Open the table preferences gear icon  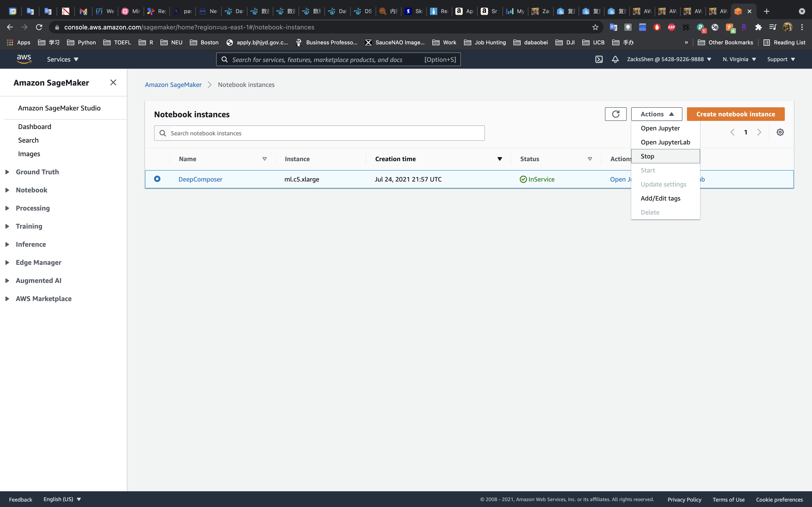[780, 132]
